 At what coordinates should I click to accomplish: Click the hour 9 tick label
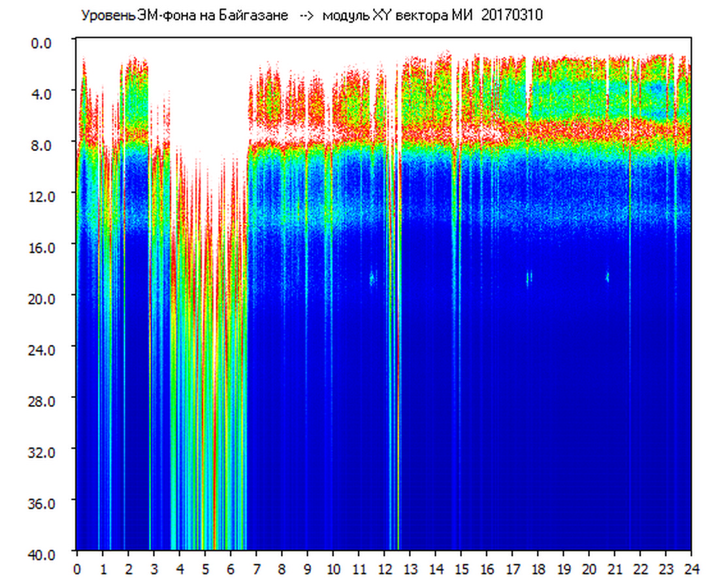(x=308, y=568)
